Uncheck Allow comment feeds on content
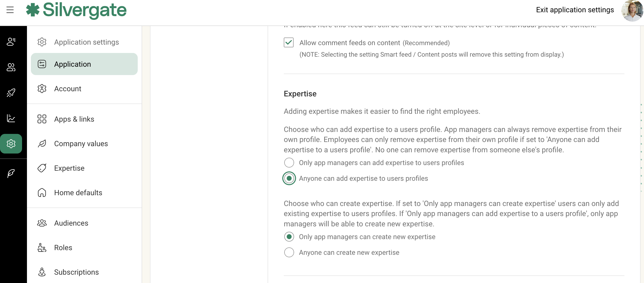The image size is (644, 283). pyautogui.click(x=288, y=42)
